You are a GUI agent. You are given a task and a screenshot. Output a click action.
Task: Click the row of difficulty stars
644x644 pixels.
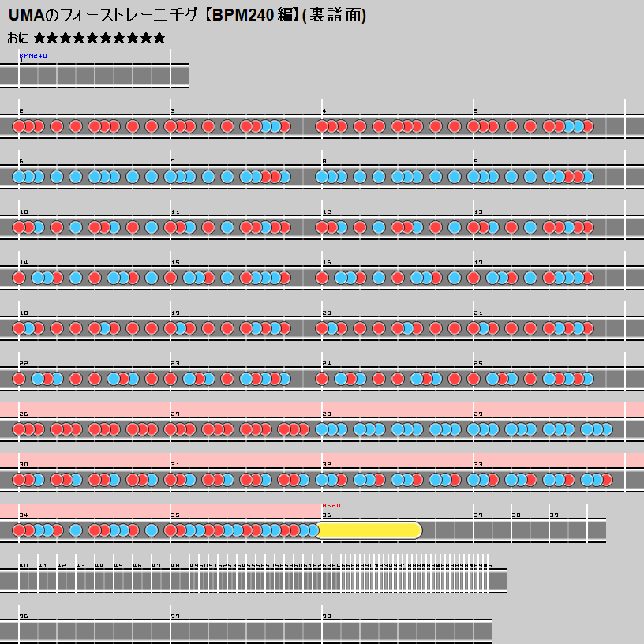point(99,38)
